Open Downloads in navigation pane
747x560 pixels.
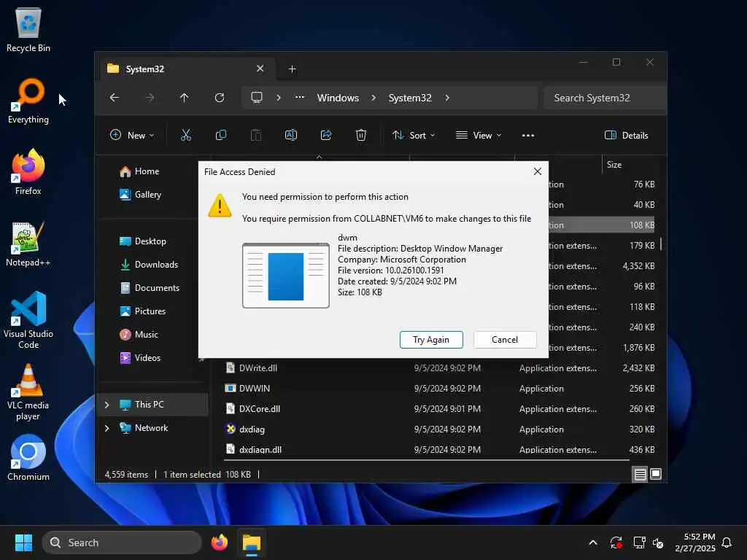point(156,264)
